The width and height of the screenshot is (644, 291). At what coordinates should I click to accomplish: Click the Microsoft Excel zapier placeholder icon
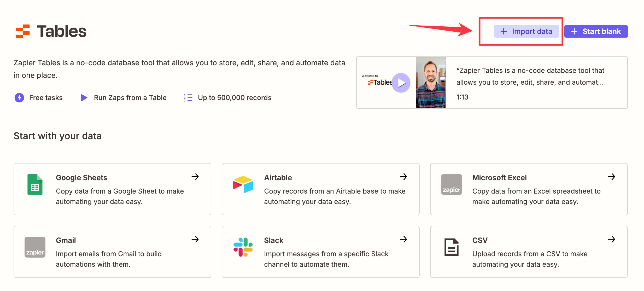pyautogui.click(x=451, y=184)
